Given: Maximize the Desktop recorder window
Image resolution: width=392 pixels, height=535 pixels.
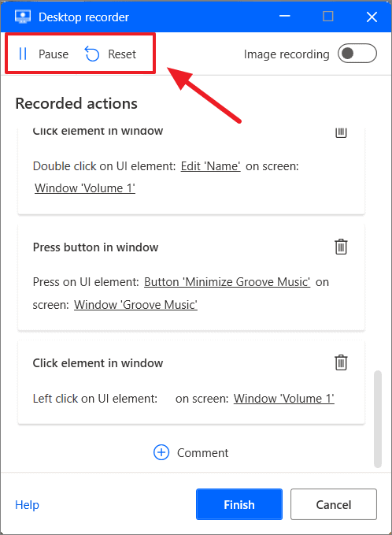Looking at the screenshot, I should [328, 17].
